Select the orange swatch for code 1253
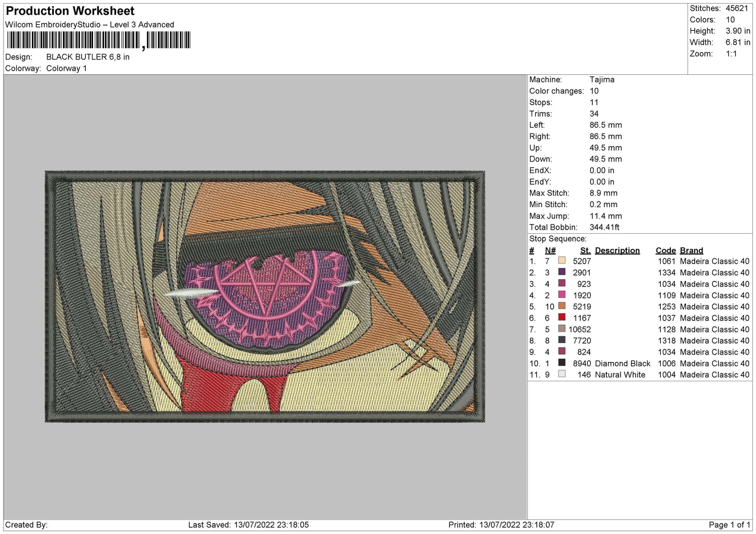Viewport: 756px width, 534px height. point(562,306)
